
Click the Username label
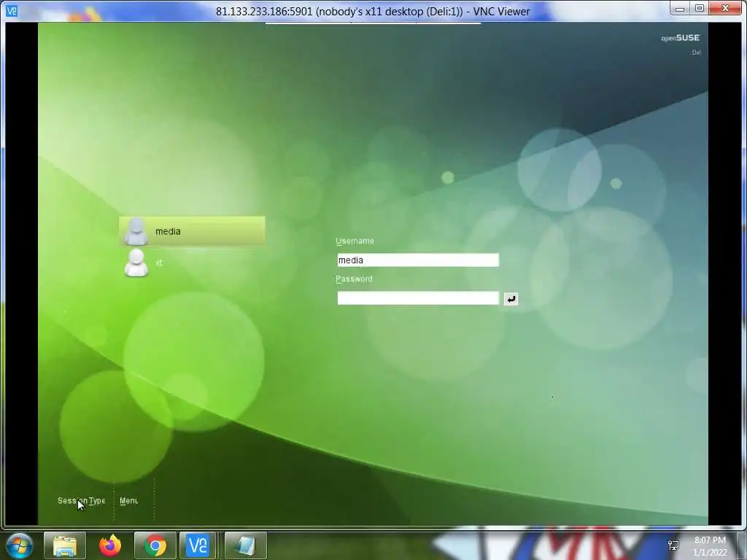pos(355,241)
